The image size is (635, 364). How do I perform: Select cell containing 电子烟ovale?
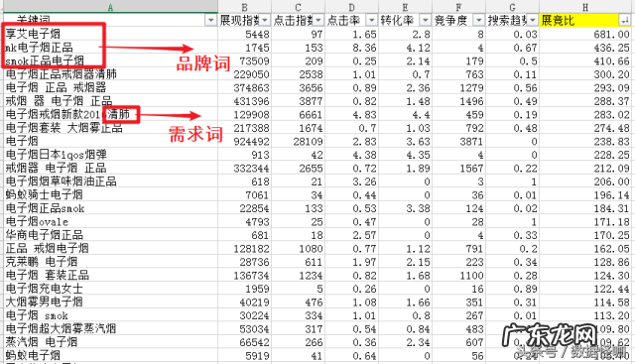click(110, 221)
